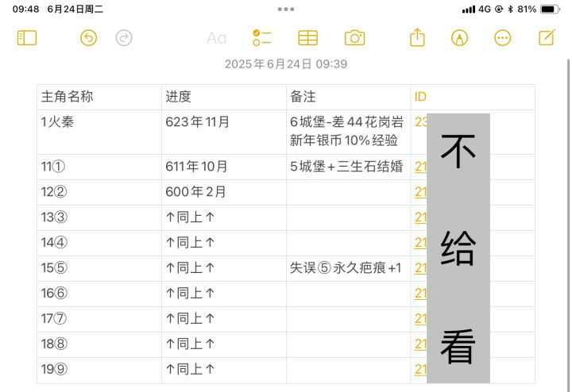Share this note
Image resolution: width=572 pixels, height=392 pixels.
tap(417, 37)
